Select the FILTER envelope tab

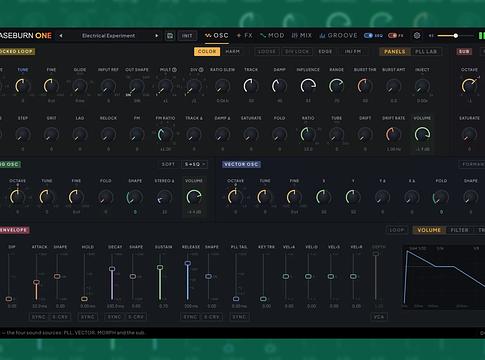[x=459, y=230]
